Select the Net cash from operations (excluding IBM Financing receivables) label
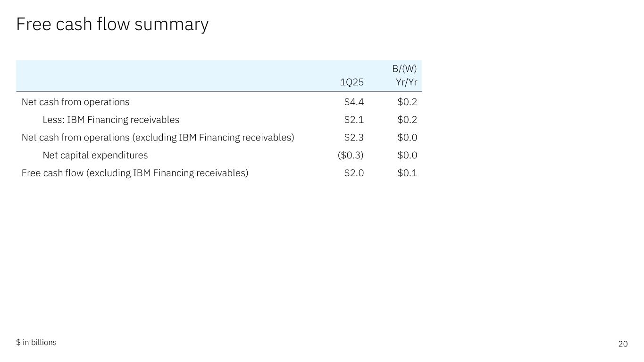This screenshot has width=644, height=362. 158,138
